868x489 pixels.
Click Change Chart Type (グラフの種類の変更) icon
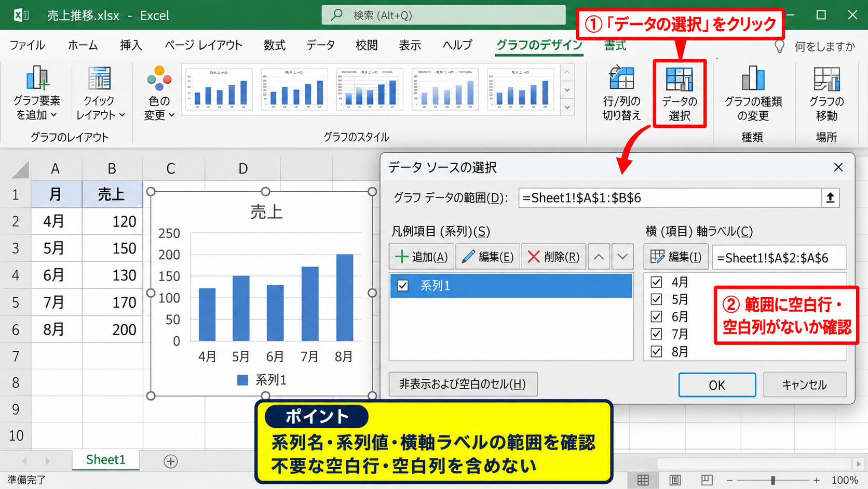(x=753, y=78)
